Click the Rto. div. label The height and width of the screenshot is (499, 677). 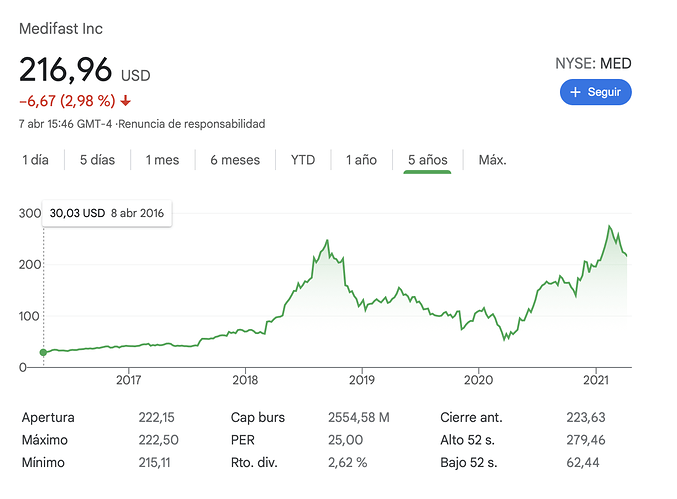pyautogui.click(x=254, y=462)
